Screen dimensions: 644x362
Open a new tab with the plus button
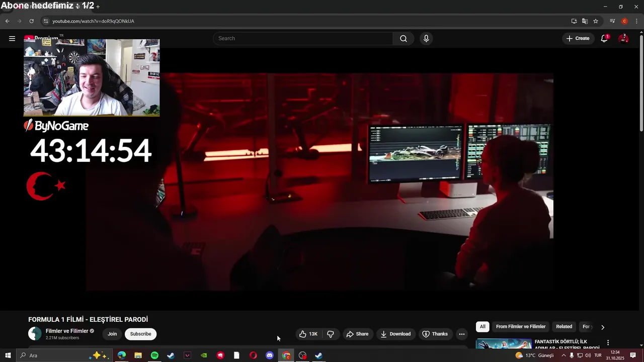pos(98,7)
